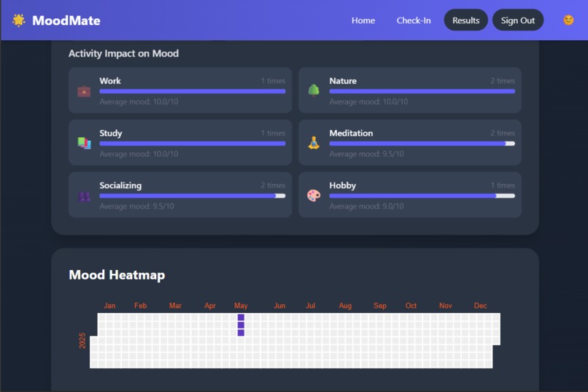
Task: Click the Nature activity title
Action: pos(343,80)
